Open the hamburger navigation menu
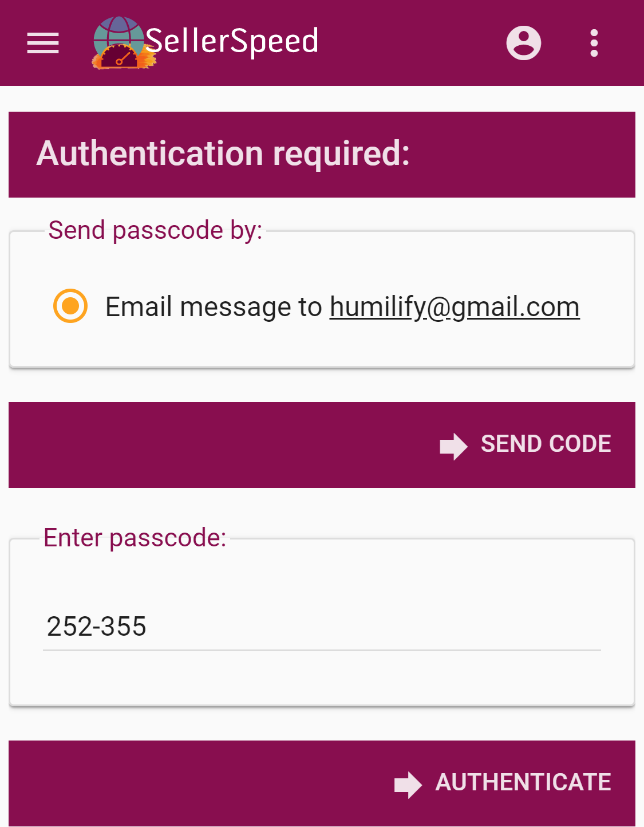This screenshot has height=827, width=644. tap(43, 43)
